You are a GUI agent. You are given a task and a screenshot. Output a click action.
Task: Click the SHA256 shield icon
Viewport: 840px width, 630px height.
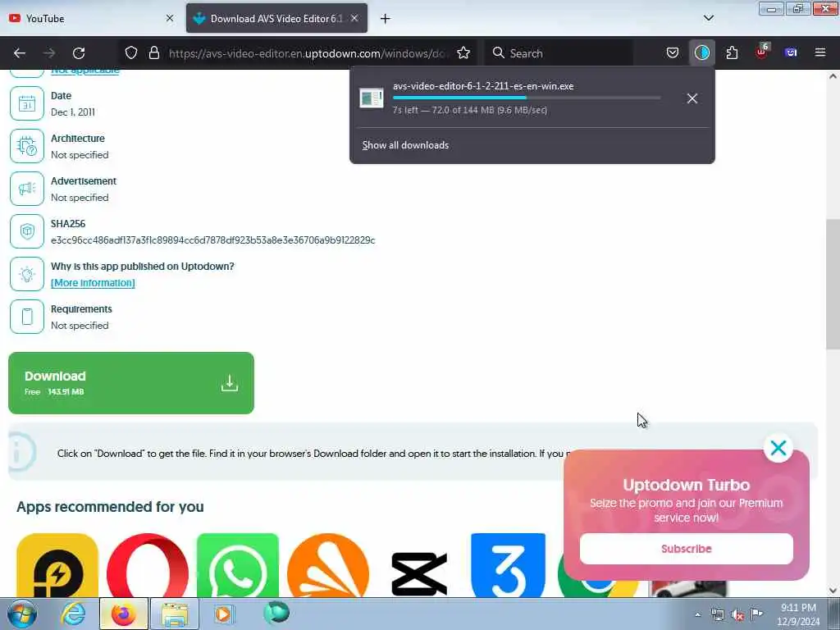27,231
